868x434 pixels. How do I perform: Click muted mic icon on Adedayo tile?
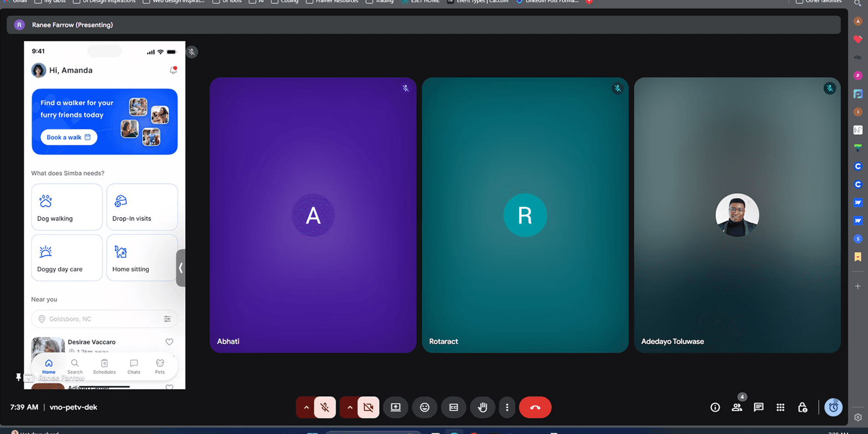[x=830, y=88]
